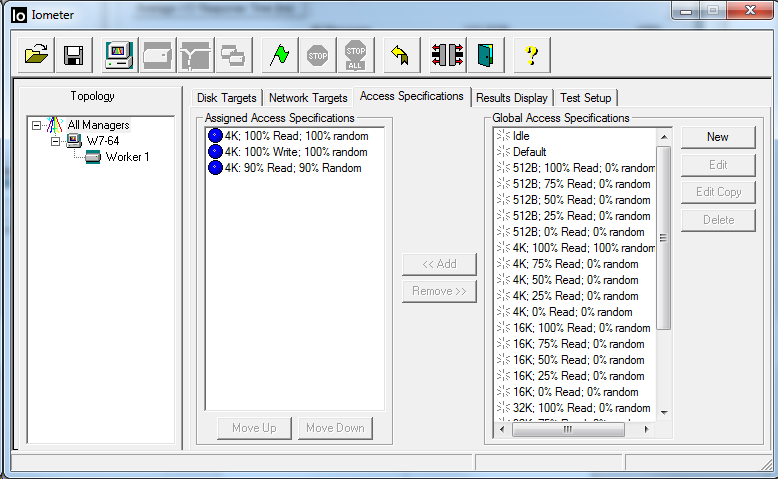Select W7-64 manager in topology

pos(103,140)
